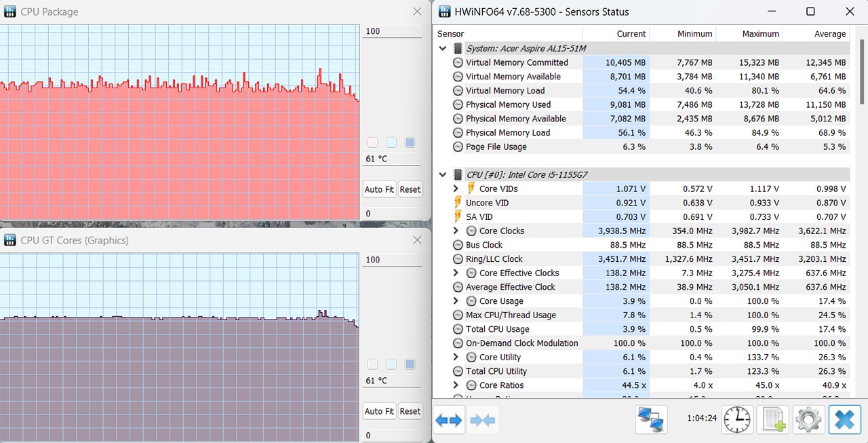Toggle the dark-blue box in CPU Package graph
Image resolution: width=868 pixels, height=443 pixels.
410,142
